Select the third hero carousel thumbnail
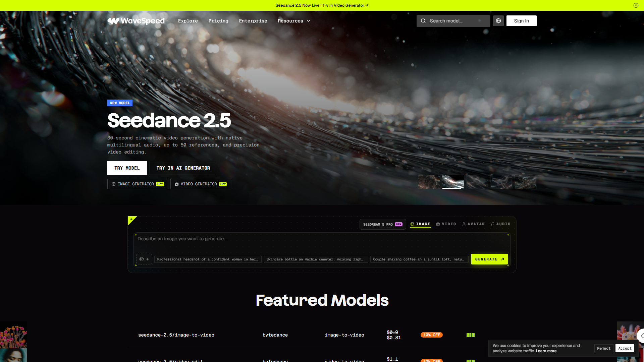 pyautogui.click(x=477, y=182)
